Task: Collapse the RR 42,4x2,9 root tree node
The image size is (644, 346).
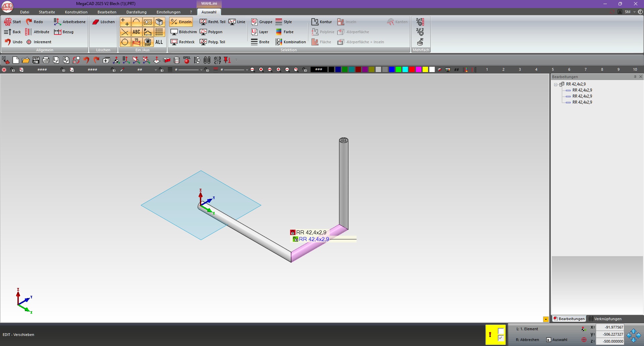Action: pos(556,84)
